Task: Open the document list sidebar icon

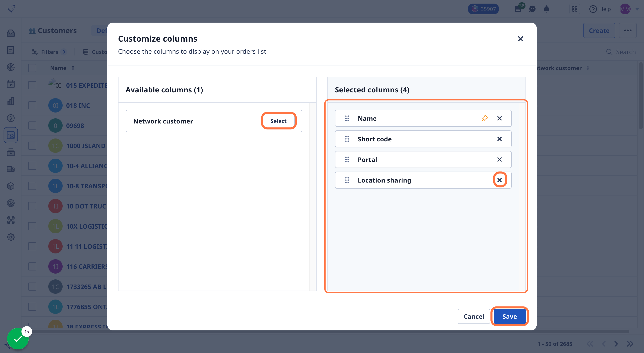Action: [x=11, y=50]
